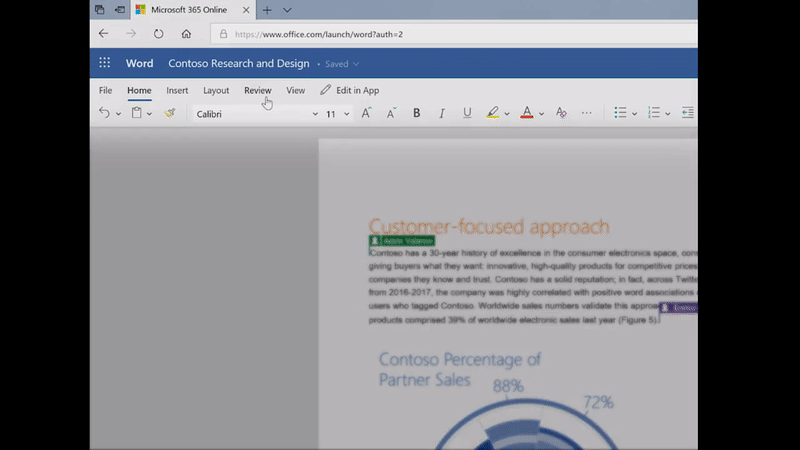Viewport: 800px width, 450px height.
Task: Click the Paste clipboard icon
Action: pyautogui.click(x=136, y=113)
